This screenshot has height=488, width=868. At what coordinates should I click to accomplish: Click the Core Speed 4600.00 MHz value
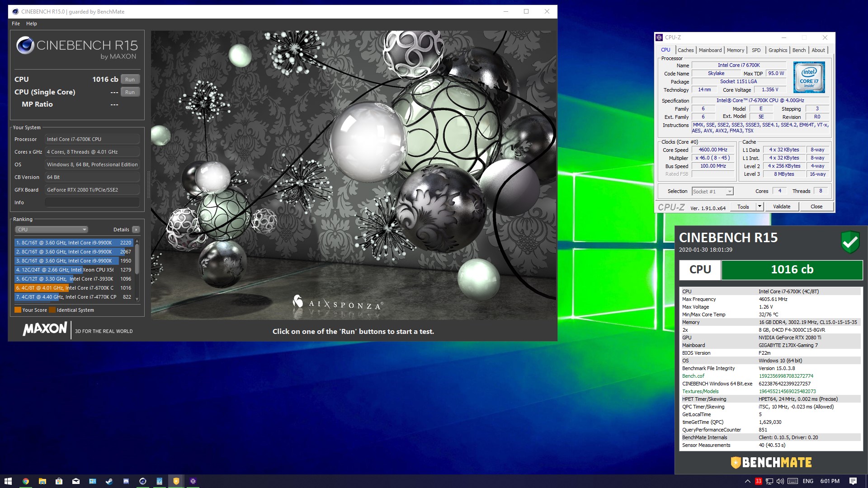(x=713, y=150)
